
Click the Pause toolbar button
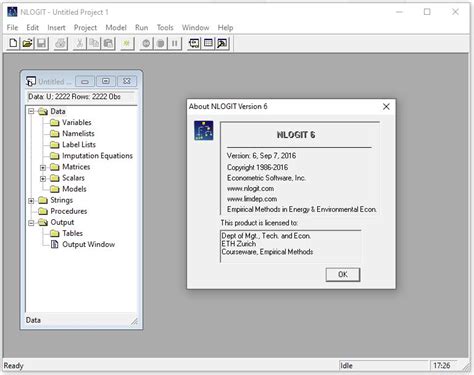[x=174, y=43]
